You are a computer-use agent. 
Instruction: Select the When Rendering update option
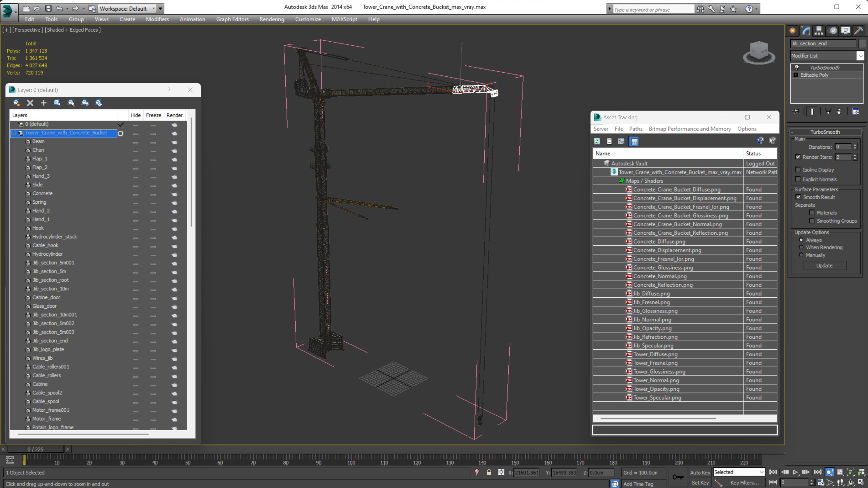pos(801,247)
